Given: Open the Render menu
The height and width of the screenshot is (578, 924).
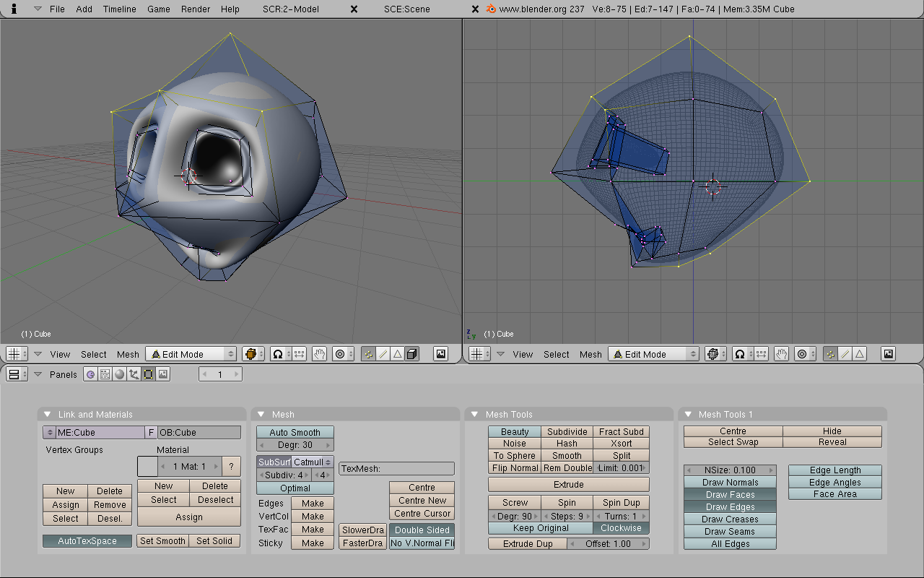Looking at the screenshot, I should pos(196,9).
